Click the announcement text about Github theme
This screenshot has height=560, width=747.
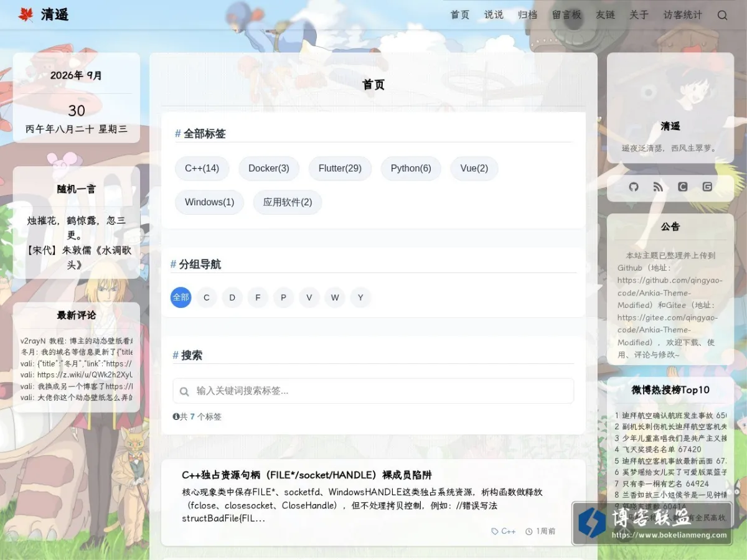point(670,305)
